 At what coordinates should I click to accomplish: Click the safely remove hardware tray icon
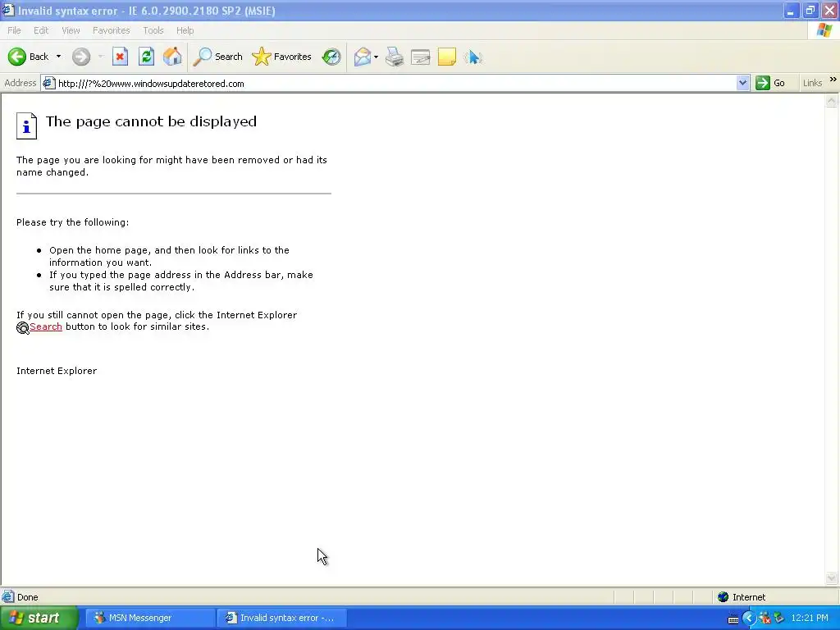pos(779,619)
